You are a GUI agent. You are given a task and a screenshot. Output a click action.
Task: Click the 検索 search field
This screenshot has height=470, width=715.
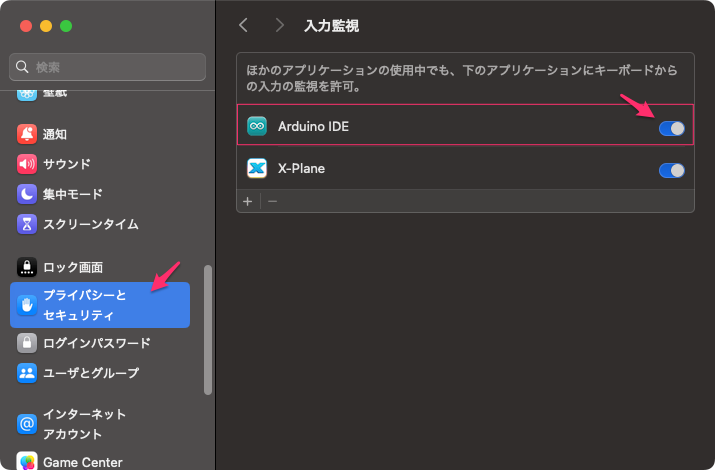click(x=108, y=67)
